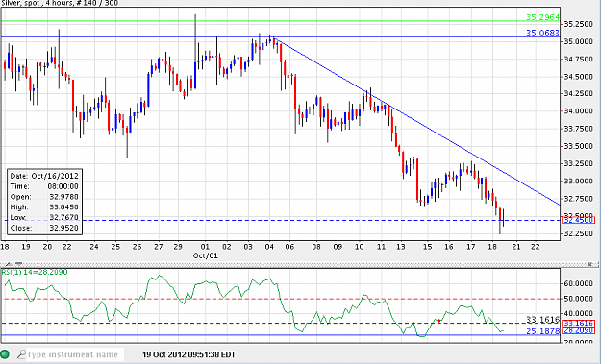Click the 32.4500 price marker box
601x364 pixels.
pyautogui.click(x=579, y=220)
